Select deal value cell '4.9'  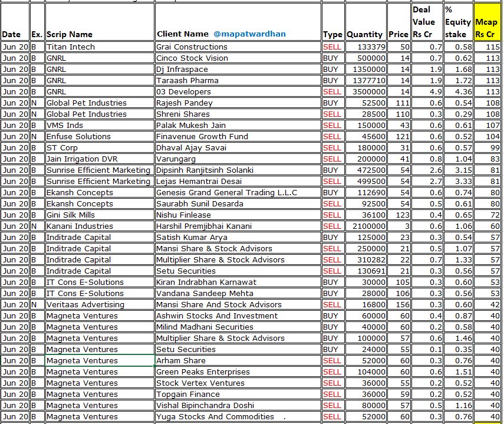coord(427,92)
